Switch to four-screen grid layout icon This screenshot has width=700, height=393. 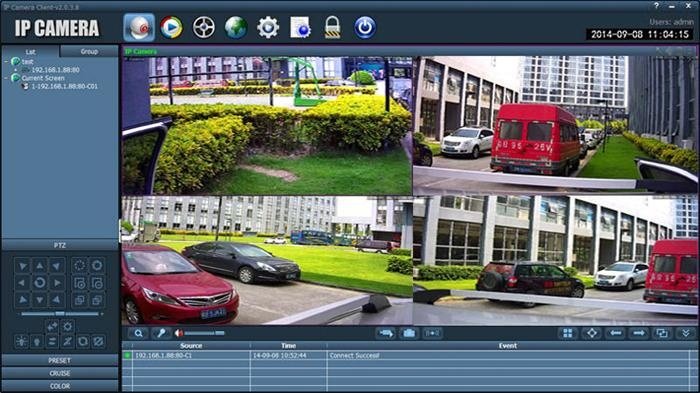[x=567, y=333]
